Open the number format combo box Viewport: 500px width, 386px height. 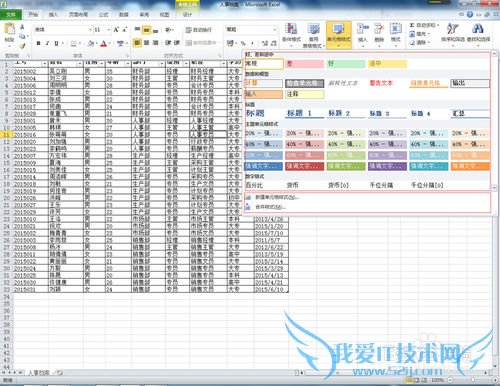coord(251,30)
